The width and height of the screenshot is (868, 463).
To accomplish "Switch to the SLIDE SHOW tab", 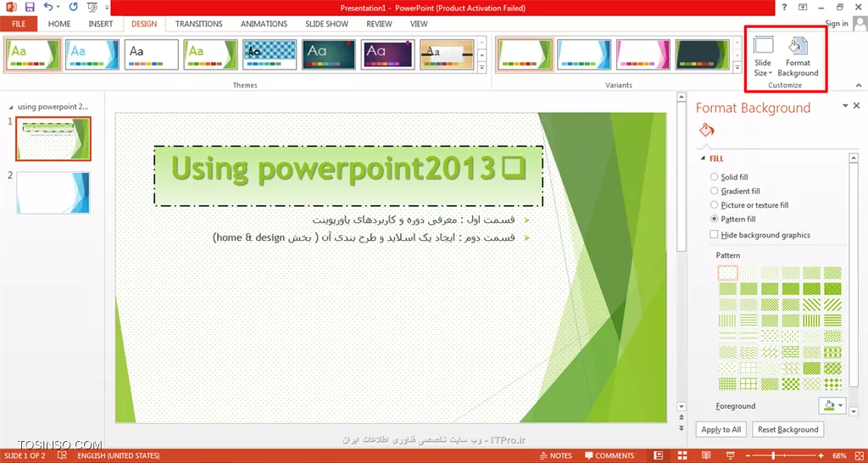I will tap(326, 24).
